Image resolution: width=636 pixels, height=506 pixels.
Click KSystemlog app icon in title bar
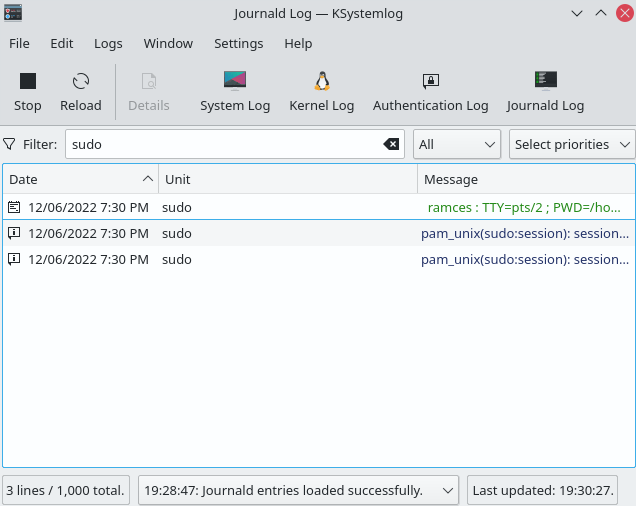[13, 13]
